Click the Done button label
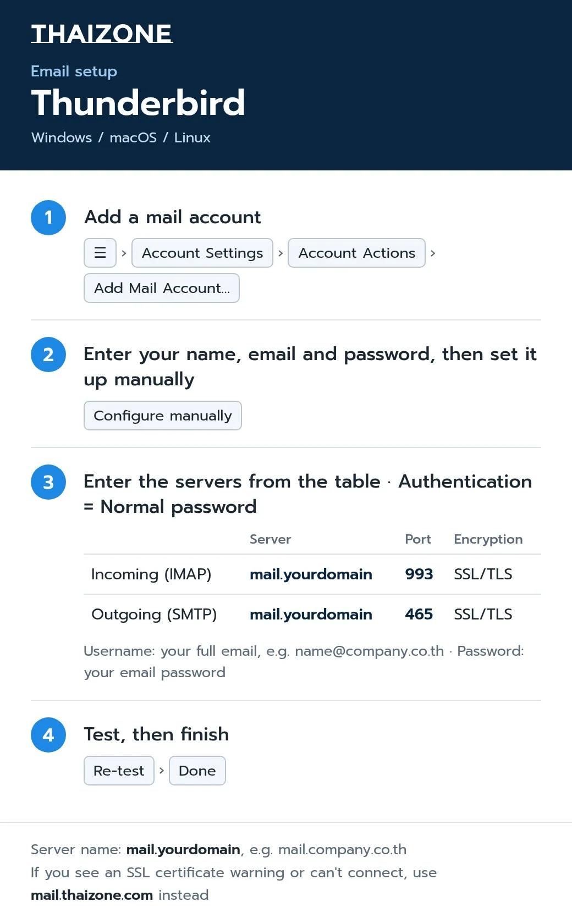This screenshot has width=572, height=924. tap(197, 771)
